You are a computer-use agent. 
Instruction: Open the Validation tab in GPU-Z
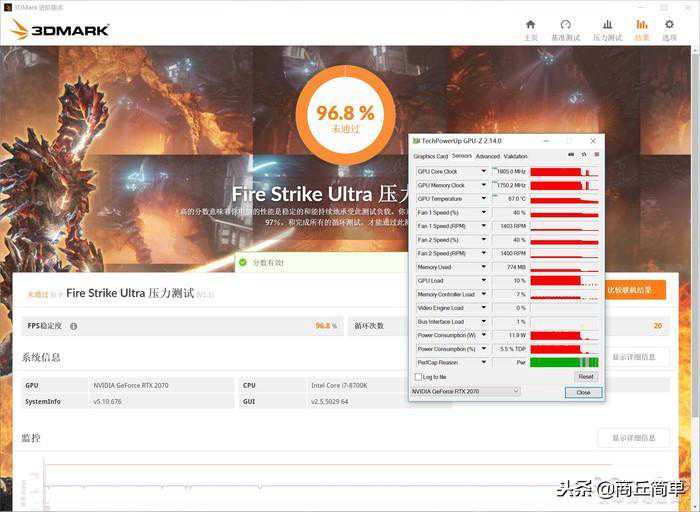click(515, 156)
